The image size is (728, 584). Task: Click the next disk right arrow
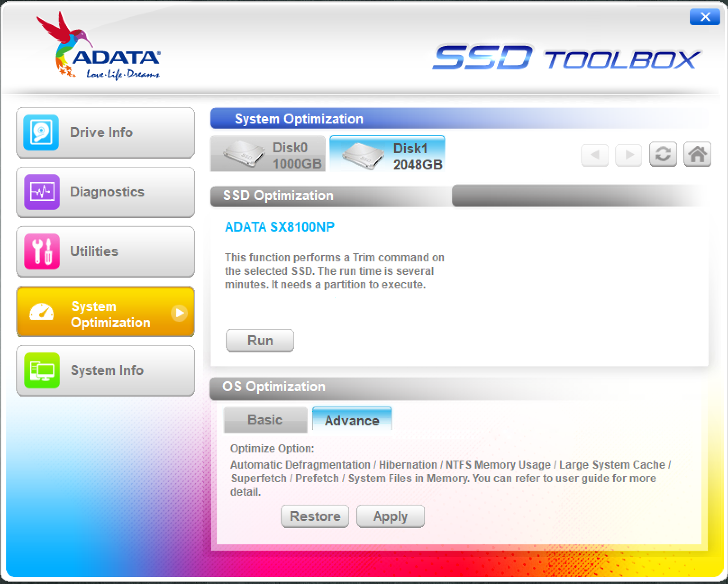tap(629, 155)
